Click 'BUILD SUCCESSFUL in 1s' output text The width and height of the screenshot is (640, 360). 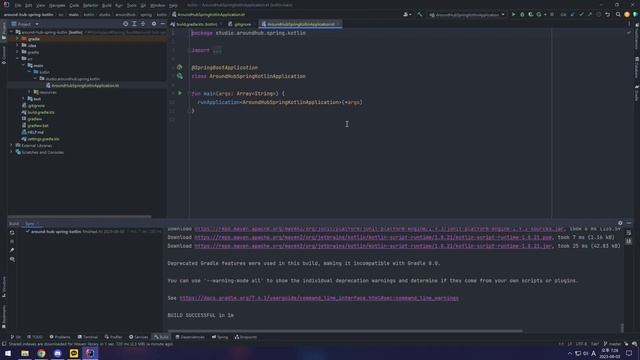pyautogui.click(x=200, y=316)
